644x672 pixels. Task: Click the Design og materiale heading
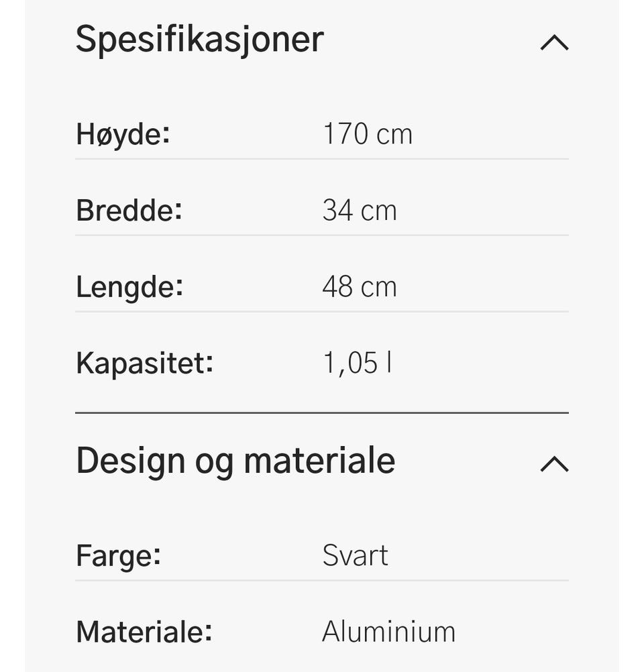pyautogui.click(x=235, y=462)
